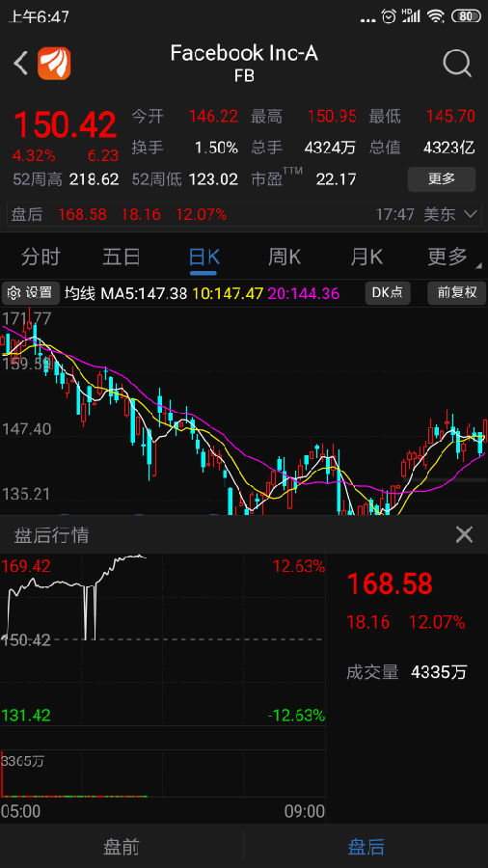488x868 pixels.
Task: Select the 盘前 pre-market button
Action: pyautogui.click(x=122, y=847)
